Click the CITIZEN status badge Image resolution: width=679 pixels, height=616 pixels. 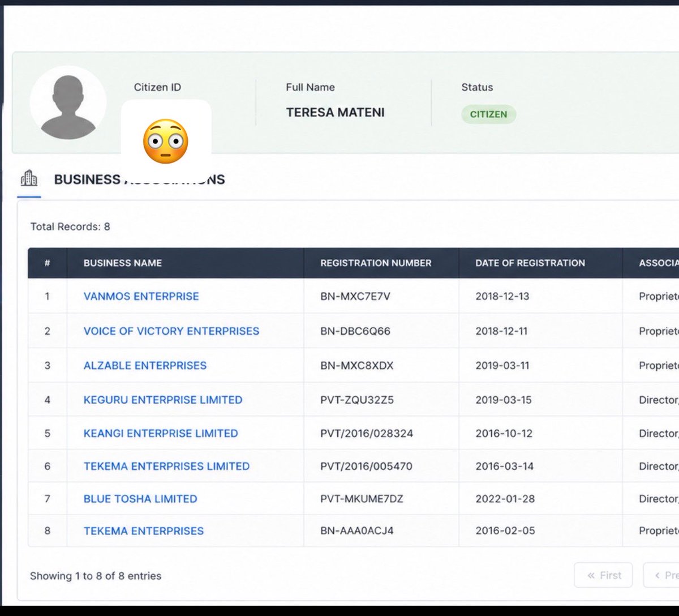pos(488,114)
